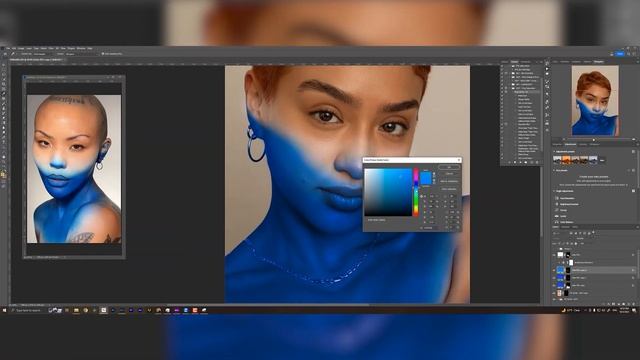Click the Navigator preview thumbnail
Image resolution: width=640 pixels, height=360 pixels.
tap(595, 100)
